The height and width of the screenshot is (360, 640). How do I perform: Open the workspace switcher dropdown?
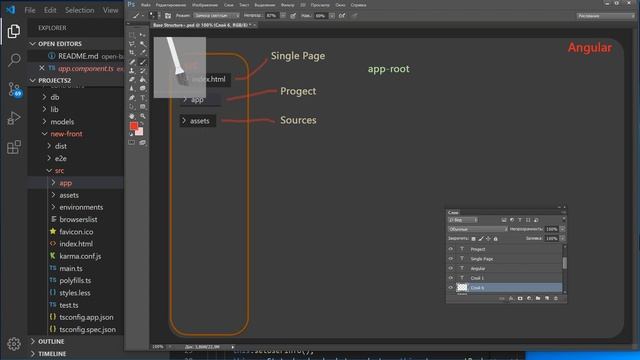pos(606,16)
